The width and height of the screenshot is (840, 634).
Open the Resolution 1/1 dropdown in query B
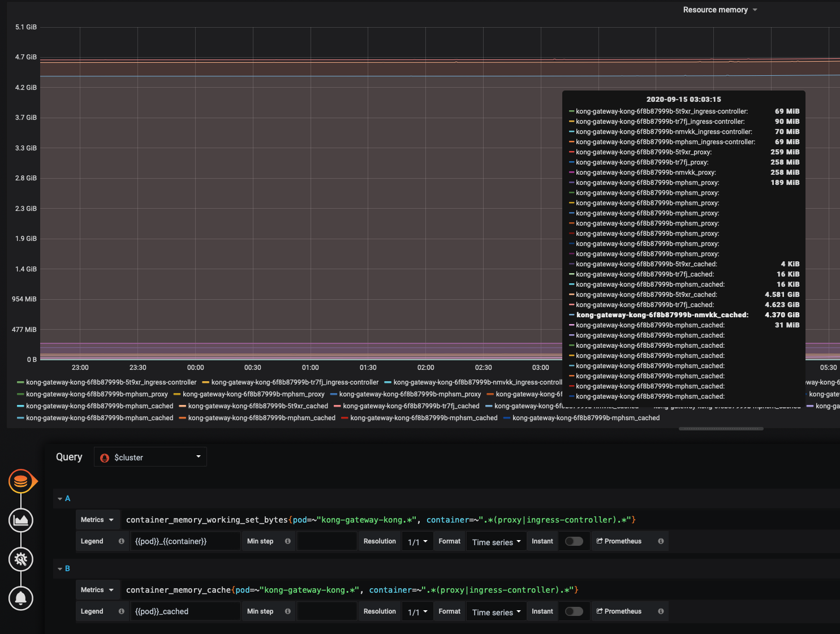click(x=417, y=612)
